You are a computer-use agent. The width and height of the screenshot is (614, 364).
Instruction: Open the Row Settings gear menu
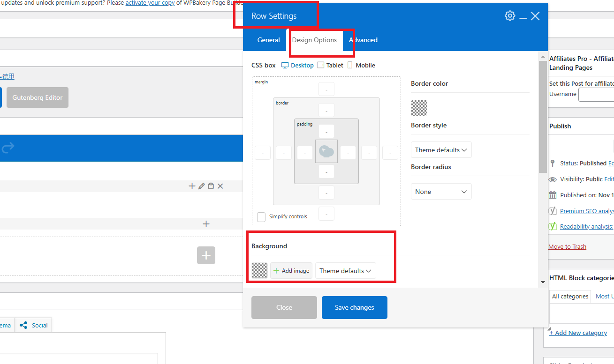click(x=510, y=16)
